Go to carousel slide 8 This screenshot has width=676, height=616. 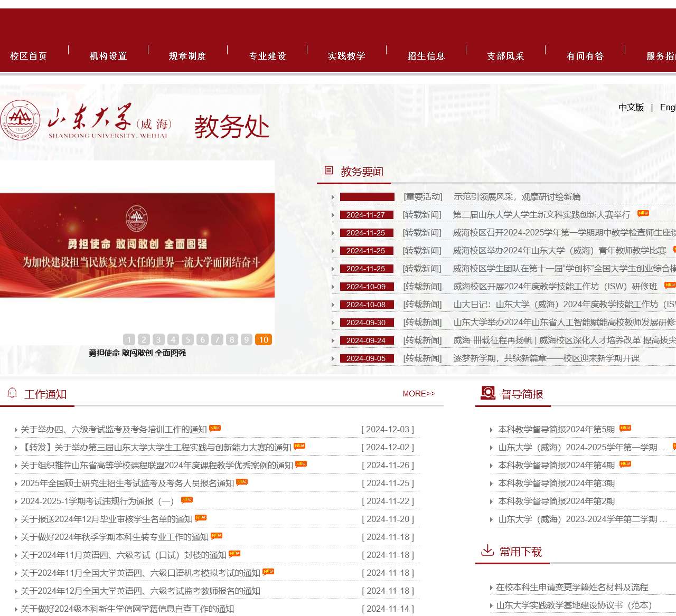[x=232, y=339]
